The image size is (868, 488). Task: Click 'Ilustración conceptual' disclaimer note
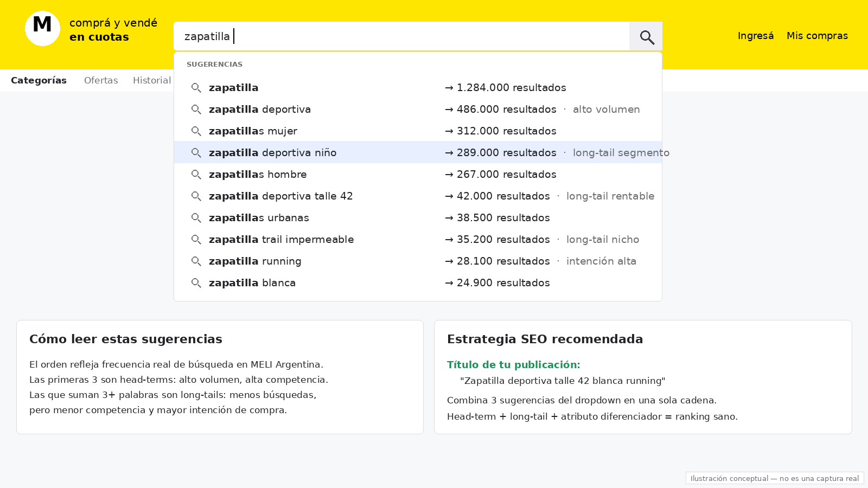point(775,478)
